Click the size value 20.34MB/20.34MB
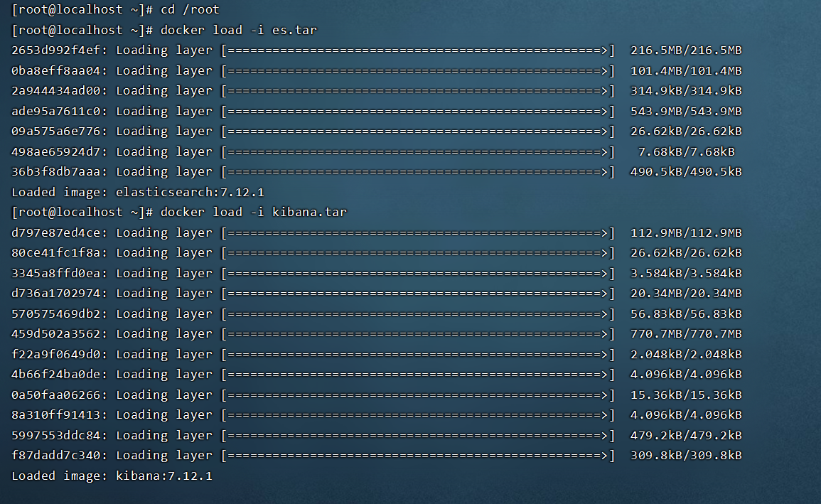Screen dimensions: 821x504 coord(686,293)
